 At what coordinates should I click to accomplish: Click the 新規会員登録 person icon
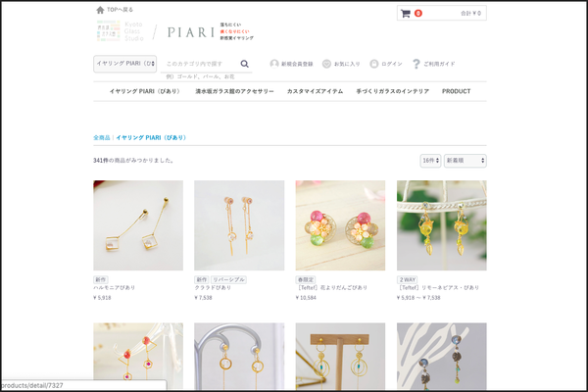point(274,64)
